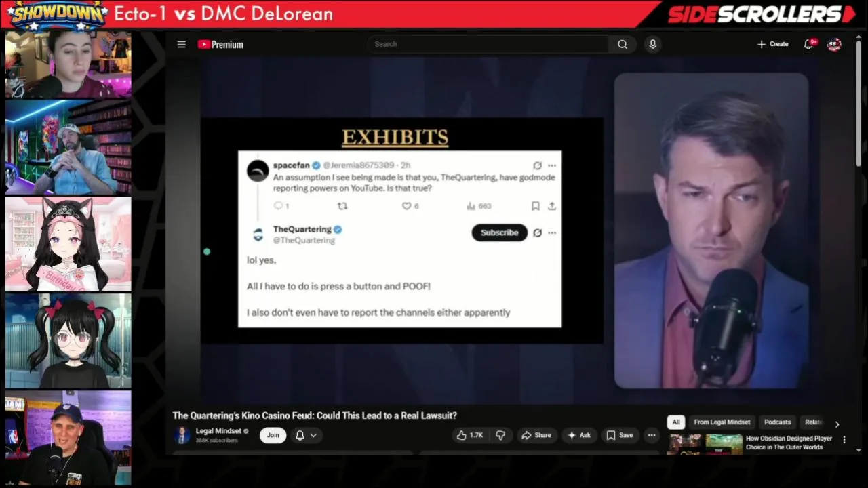Expand notification preferences dropdown arrow
The width and height of the screenshot is (868, 488).
(x=313, y=435)
